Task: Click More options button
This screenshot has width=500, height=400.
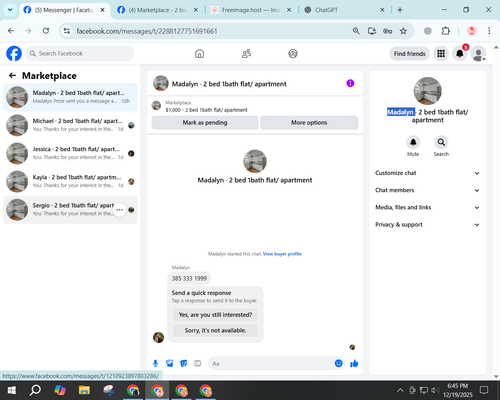Action: [x=309, y=122]
